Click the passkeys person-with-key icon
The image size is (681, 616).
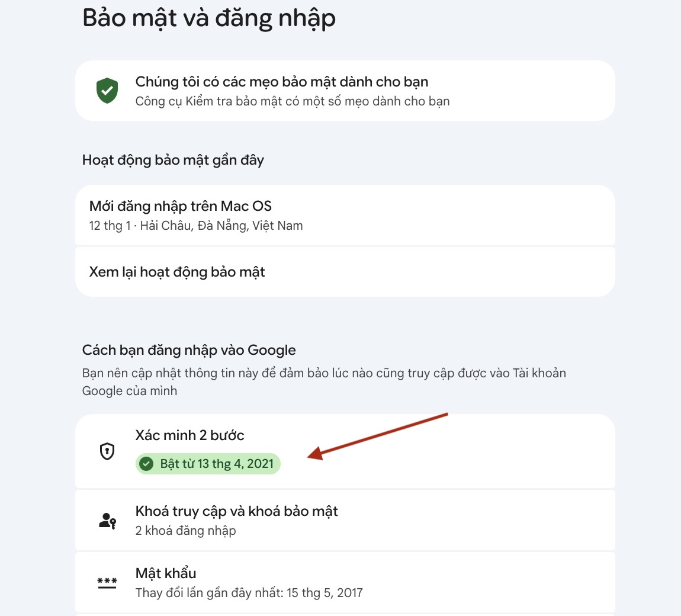(107, 520)
